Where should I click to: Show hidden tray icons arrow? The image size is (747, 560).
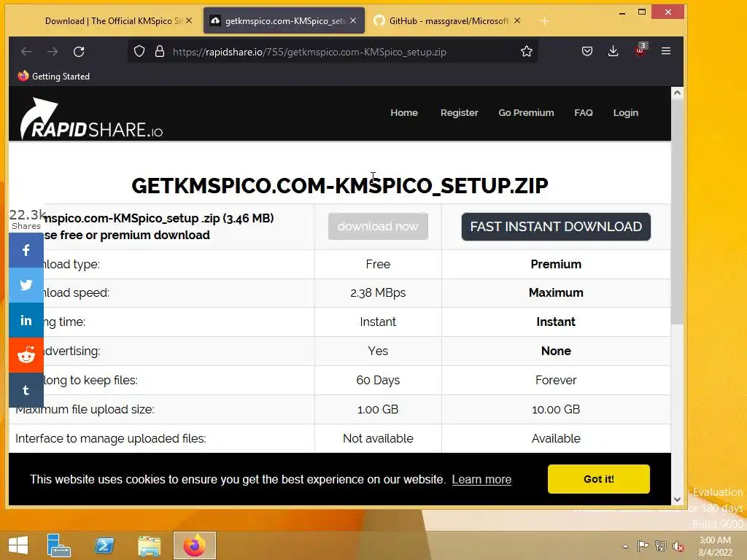point(625,546)
